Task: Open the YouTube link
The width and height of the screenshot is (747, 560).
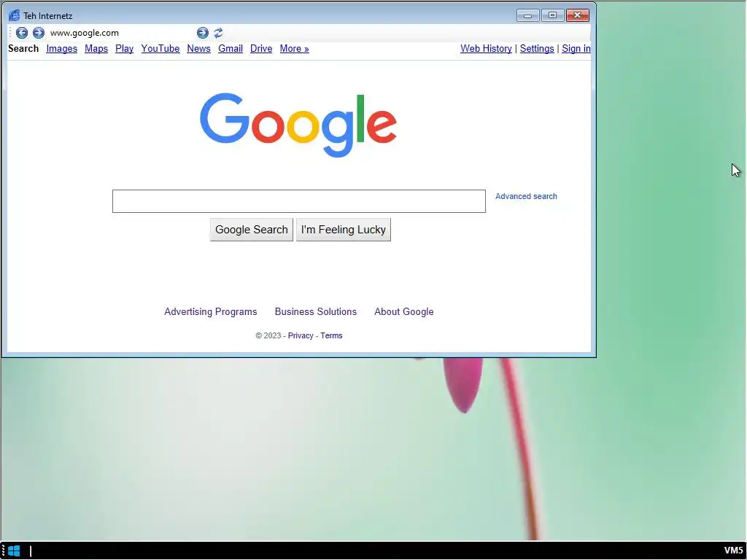Action: (160, 49)
